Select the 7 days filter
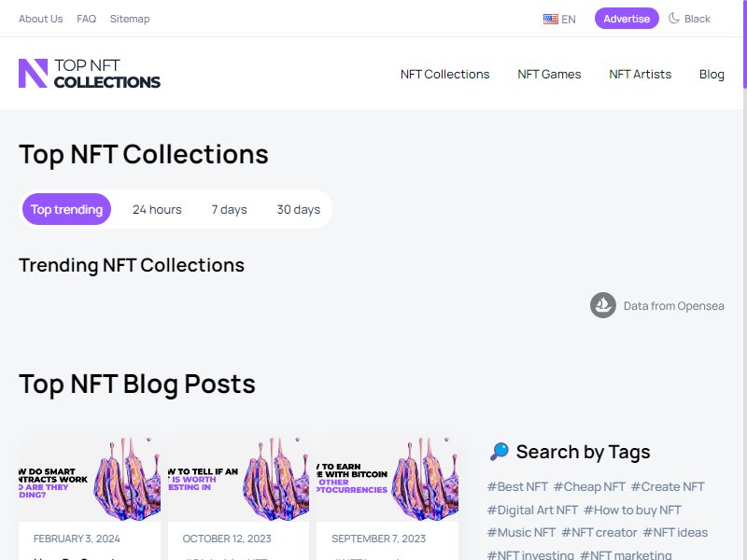The image size is (747, 560). point(229,209)
